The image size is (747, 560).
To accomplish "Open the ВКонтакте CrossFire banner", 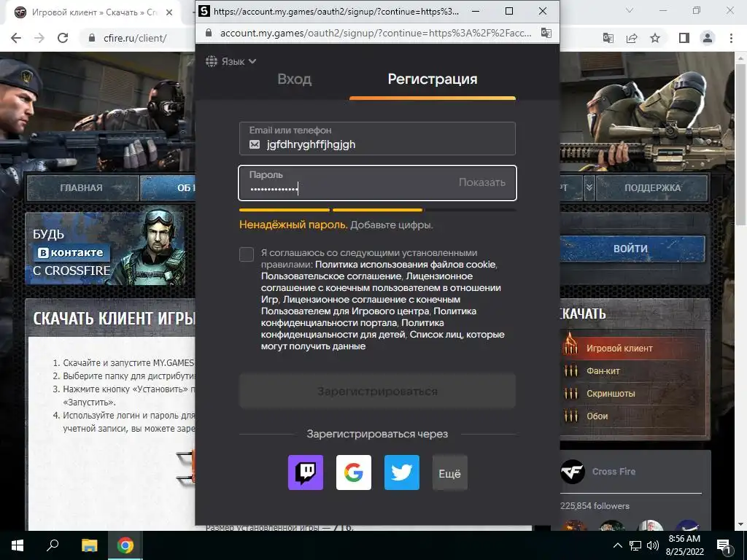I will tap(105, 248).
